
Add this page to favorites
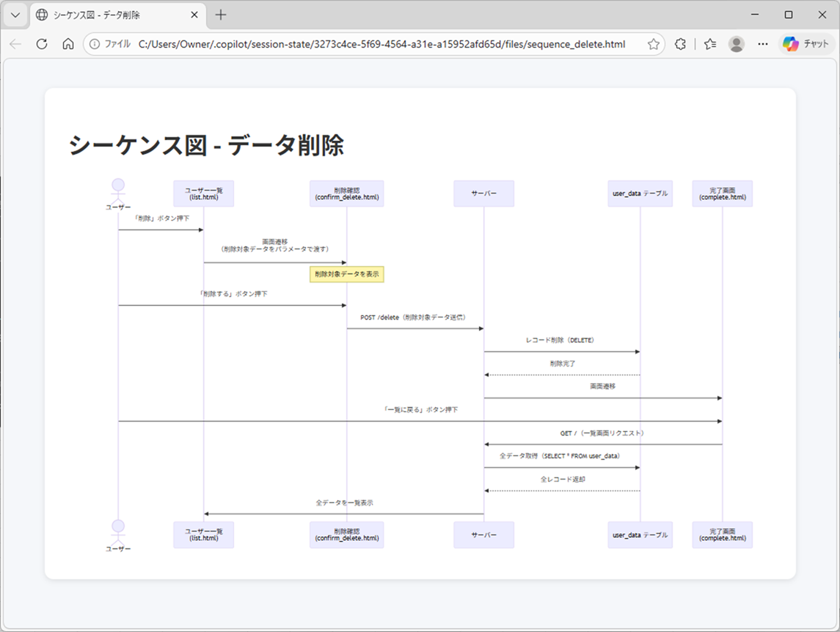pos(652,44)
